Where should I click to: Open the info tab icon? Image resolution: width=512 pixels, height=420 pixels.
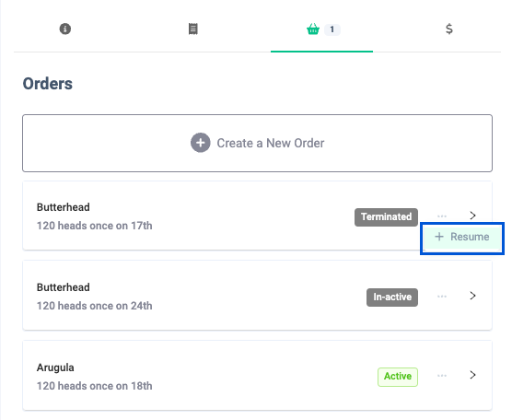pyautogui.click(x=65, y=29)
